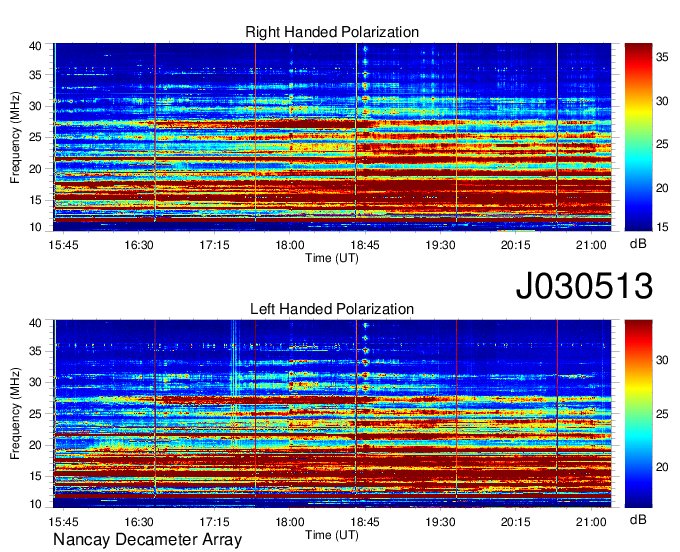The image size is (680, 552).
Task: Click '20:15' on the top time axis
Action: coord(516,245)
